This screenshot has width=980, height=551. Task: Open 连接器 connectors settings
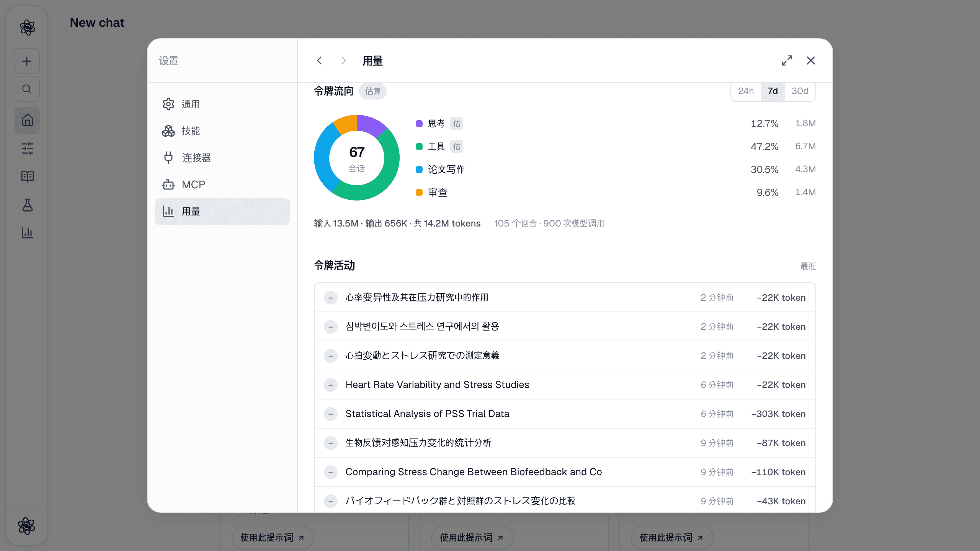[222, 158]
